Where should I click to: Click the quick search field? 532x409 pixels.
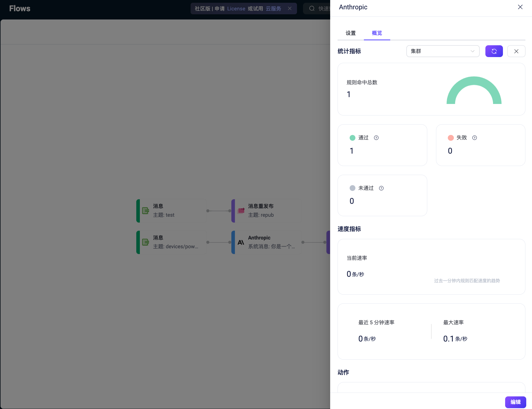click(321, 9)
